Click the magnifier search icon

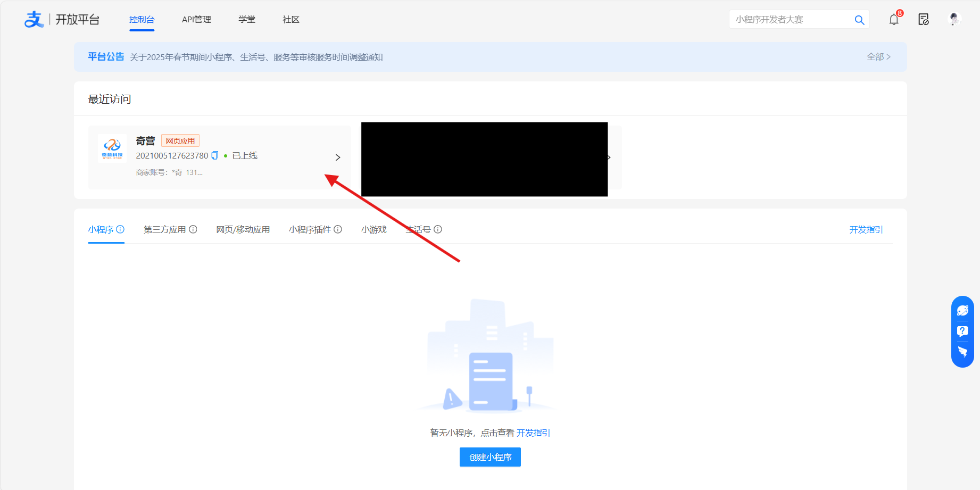(859, 20)
